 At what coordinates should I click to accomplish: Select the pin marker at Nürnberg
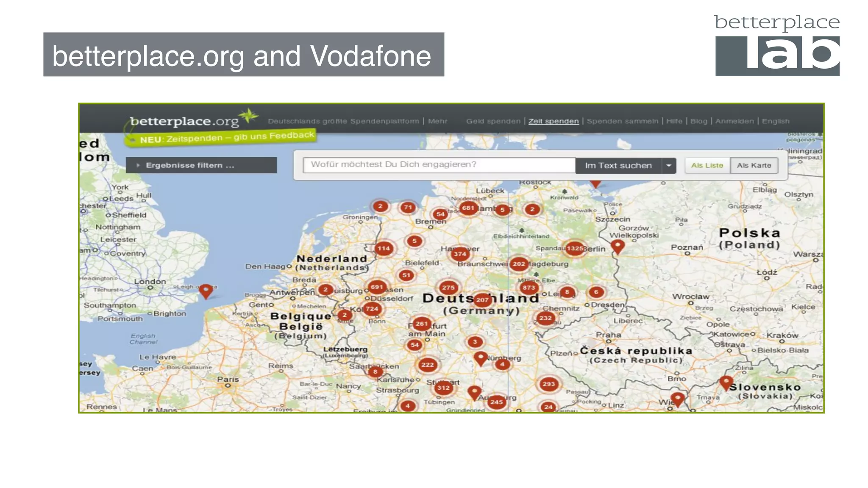point(480,358)
